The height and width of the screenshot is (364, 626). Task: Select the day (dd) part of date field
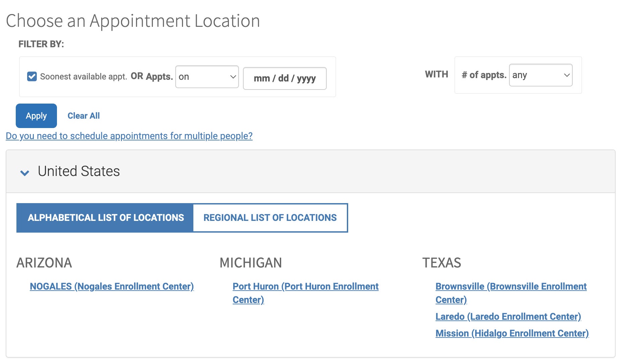[x=283, y=78]
